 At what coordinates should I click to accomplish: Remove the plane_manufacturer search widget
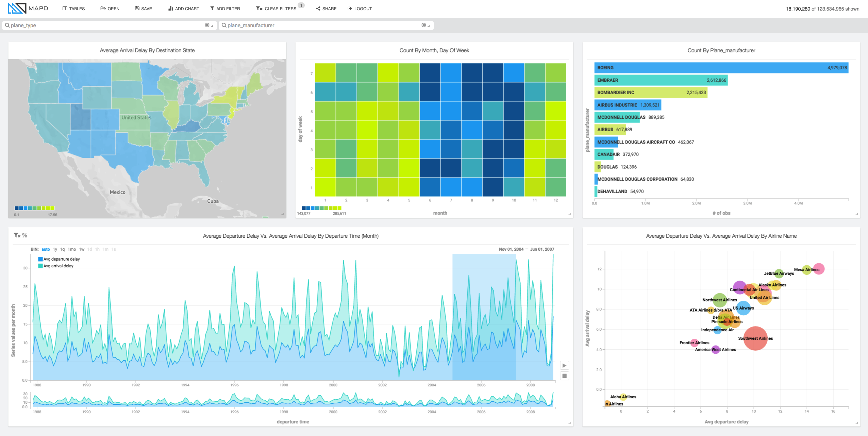coord(424,25)
